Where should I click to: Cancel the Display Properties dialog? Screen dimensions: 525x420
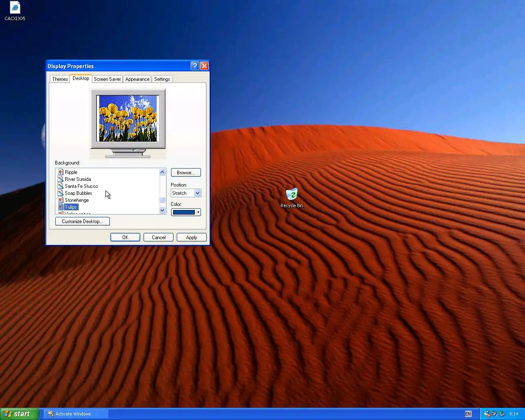(x=158, y=237)
